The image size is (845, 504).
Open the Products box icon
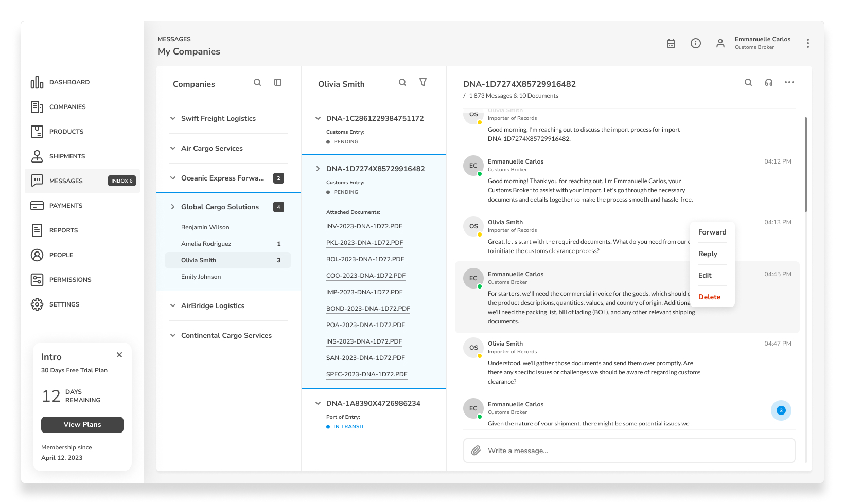tap(37, 132)
